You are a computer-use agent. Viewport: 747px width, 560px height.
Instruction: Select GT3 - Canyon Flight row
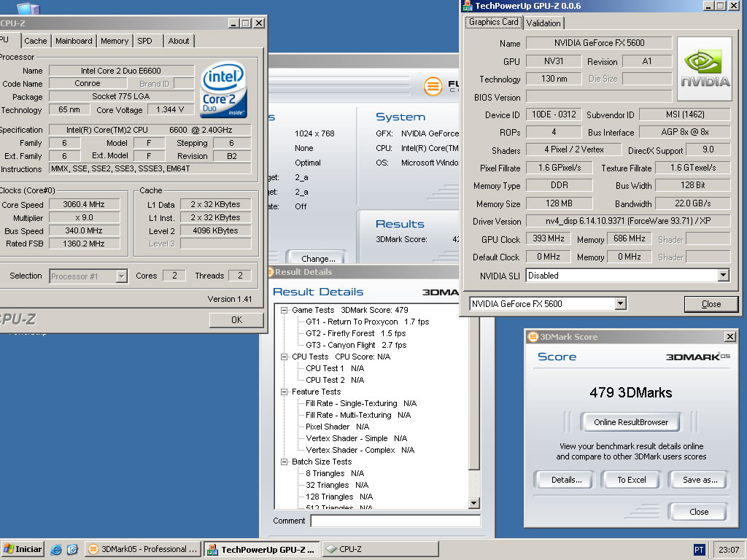[x=356, y=345]
